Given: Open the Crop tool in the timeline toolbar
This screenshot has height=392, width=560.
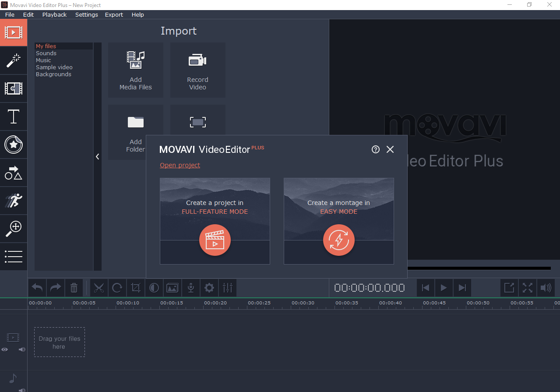Looking at the screenshot, I should 135,288.
